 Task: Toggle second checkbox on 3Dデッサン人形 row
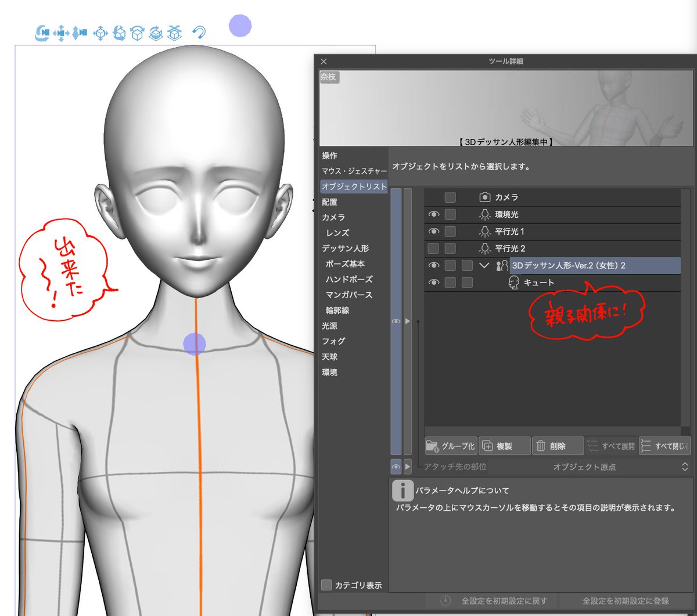[x=467, y=266]
